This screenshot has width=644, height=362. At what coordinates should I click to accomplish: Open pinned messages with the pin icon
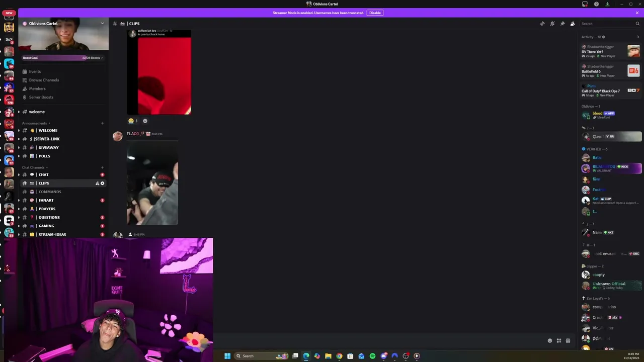(x=562, y=24)
